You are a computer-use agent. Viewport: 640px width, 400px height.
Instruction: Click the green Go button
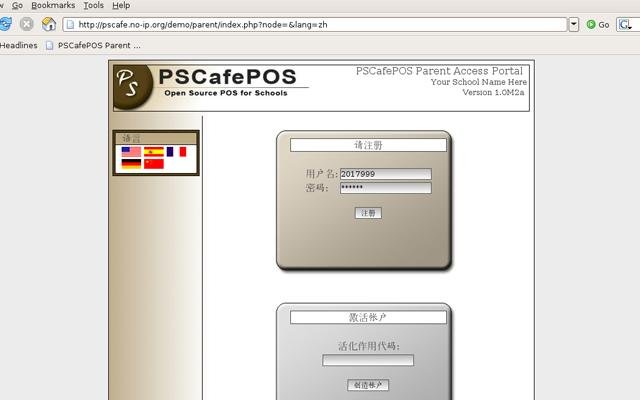(598, 24)
